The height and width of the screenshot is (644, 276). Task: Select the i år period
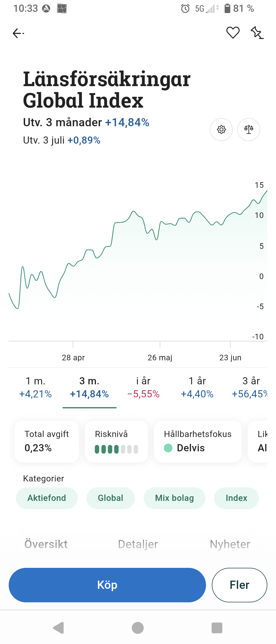click(x=143, y=387)
